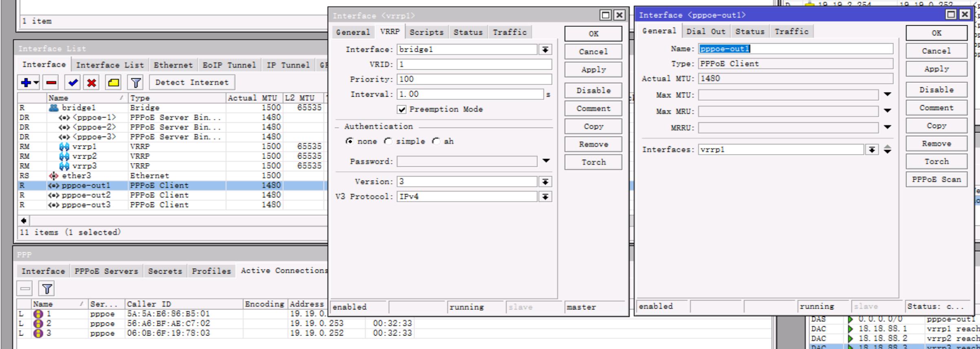Switch to the Scripts tab in vrrp1
Viewport: 980px width, 349px height.
click(426, 32)
